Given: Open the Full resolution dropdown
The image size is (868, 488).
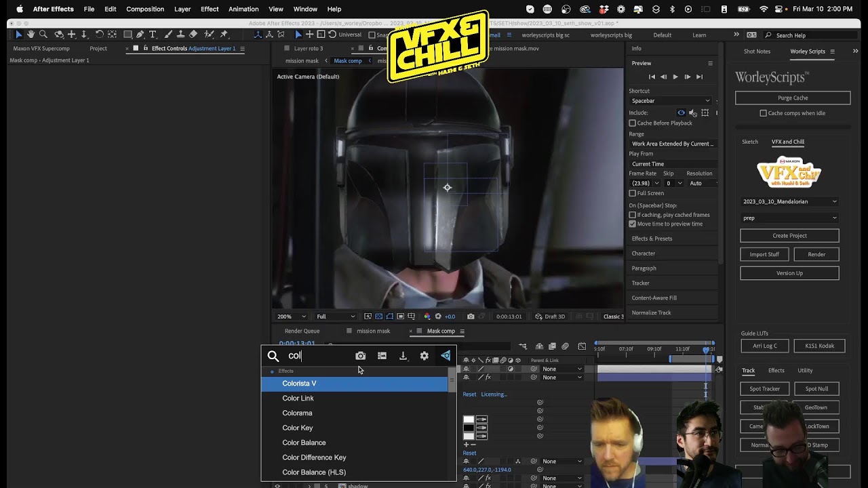Looking at the screenshot, I should (336, 317).
